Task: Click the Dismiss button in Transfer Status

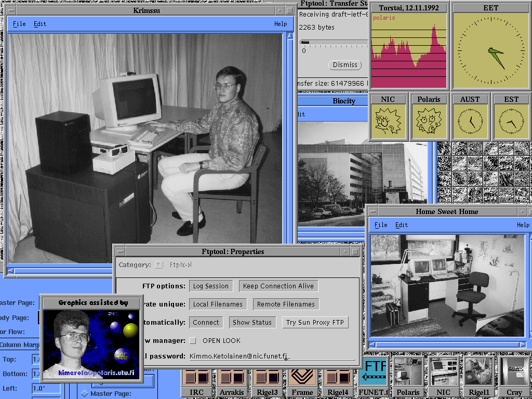Action: tap(345, 65)
